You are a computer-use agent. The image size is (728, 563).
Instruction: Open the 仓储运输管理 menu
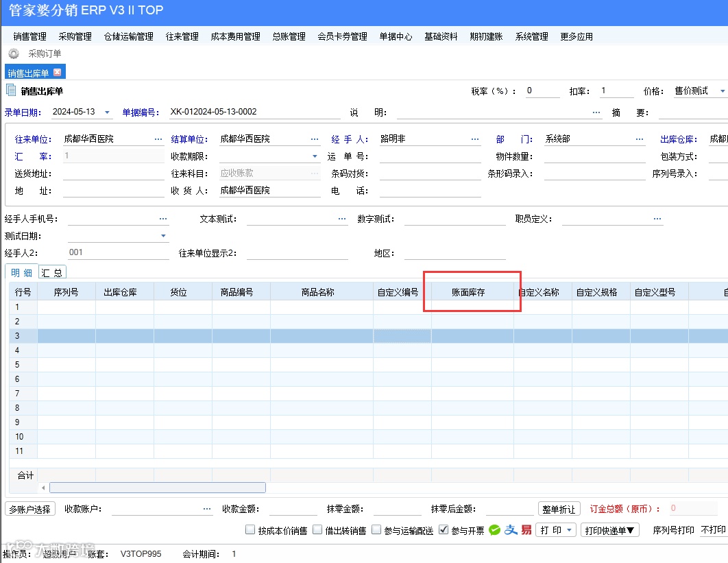click(129, 37)
